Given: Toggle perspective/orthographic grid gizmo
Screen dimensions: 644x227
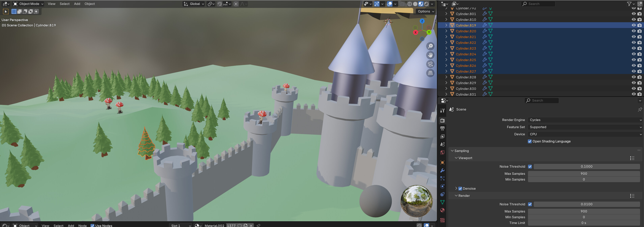Looking at the screenshot, I should coord(430,73).
